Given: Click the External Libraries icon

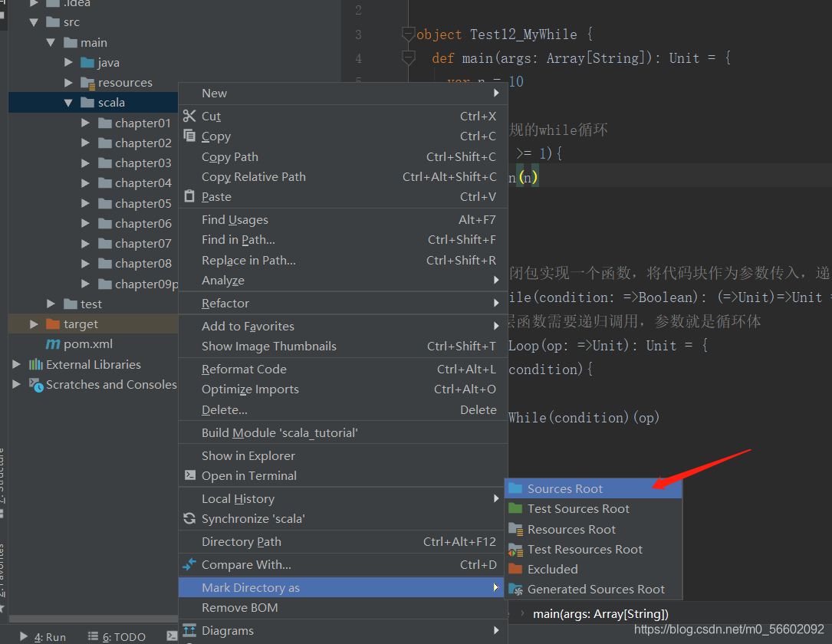Looking at the screenshot, I should pyautogui.click(x=35, y=364).
